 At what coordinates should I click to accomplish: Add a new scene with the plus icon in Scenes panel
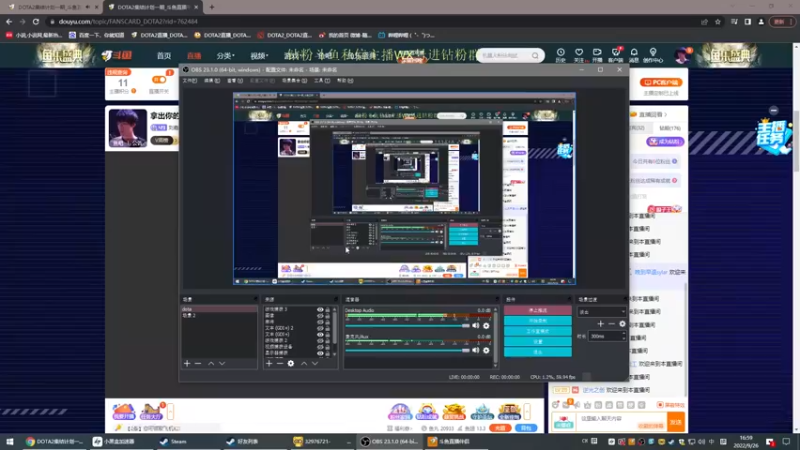187,363
